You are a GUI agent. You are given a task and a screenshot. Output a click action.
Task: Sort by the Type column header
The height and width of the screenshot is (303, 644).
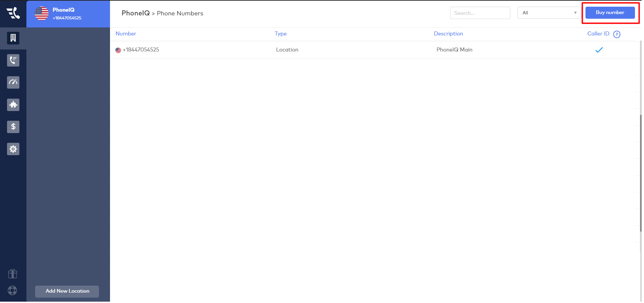[x=281, y=34]
